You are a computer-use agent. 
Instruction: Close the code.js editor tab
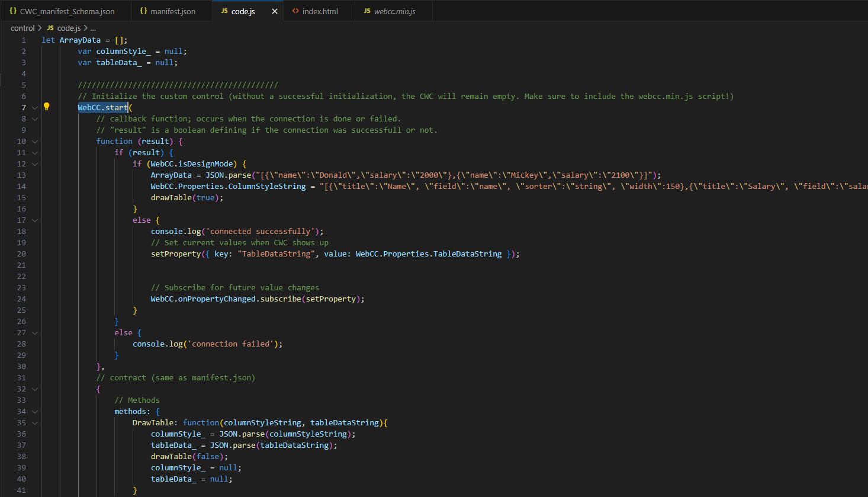pyautogui.click(x=275, y=11)
